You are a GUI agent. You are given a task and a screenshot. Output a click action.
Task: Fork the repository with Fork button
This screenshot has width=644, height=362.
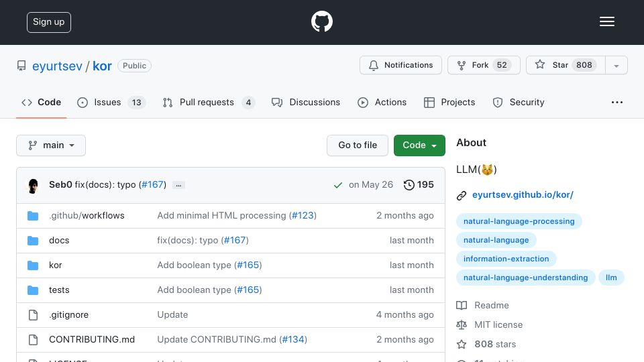click(x=484, y=65)
